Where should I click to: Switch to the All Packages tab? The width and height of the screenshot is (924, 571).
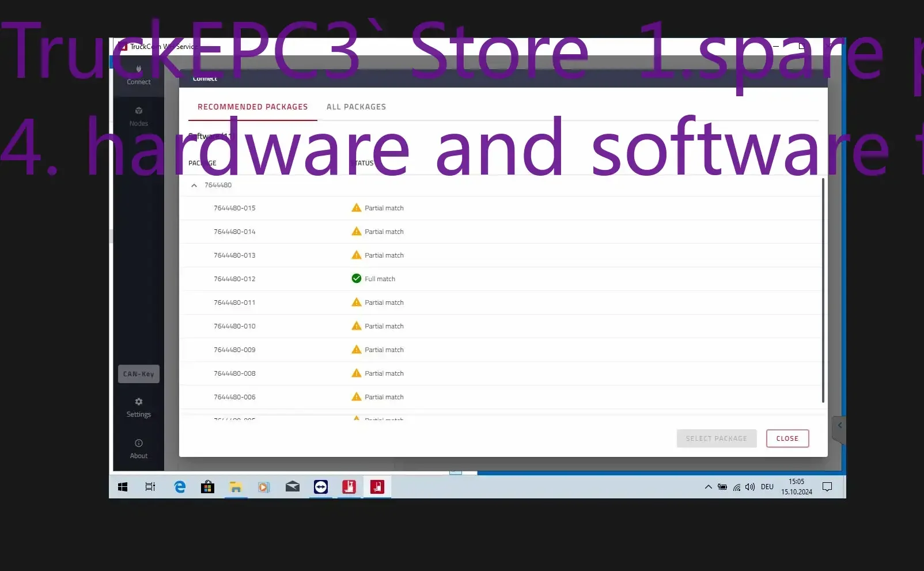tap(356, 107)
